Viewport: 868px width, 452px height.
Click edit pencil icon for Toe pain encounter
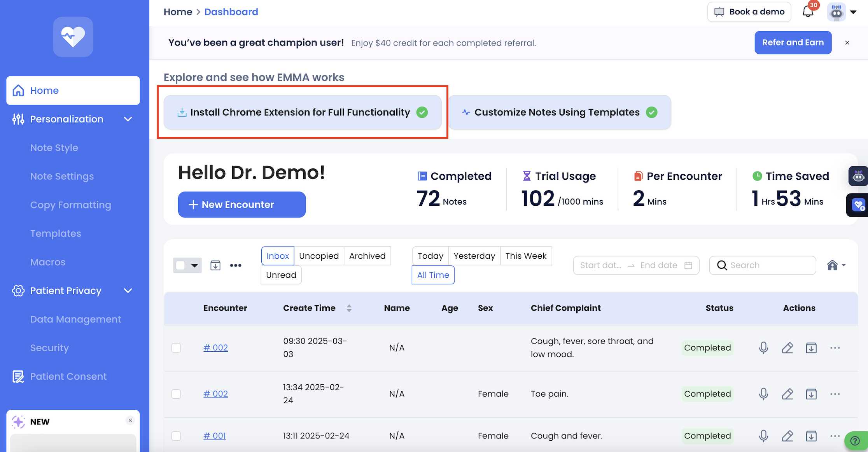coord(787,394)
